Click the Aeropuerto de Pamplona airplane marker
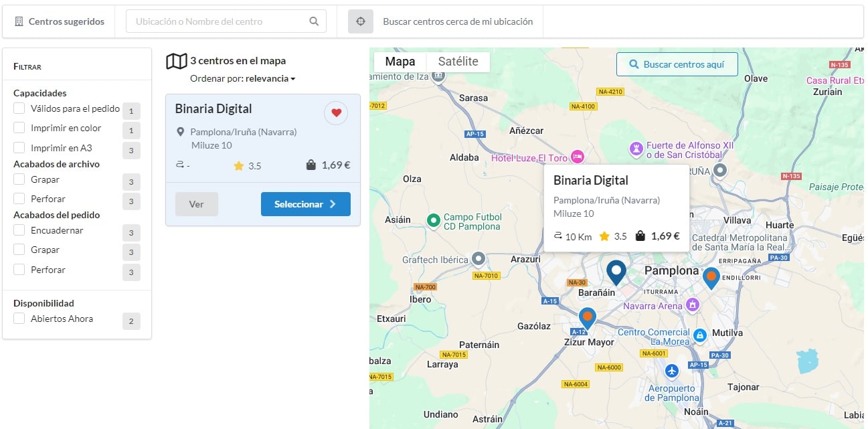 pos(672,371)
